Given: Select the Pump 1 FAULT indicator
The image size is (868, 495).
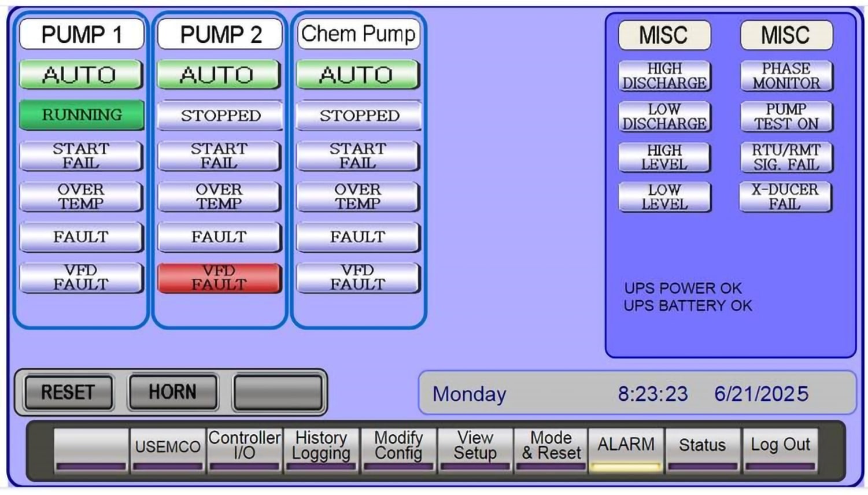Looking at the screenshot, I should [81, 237].
